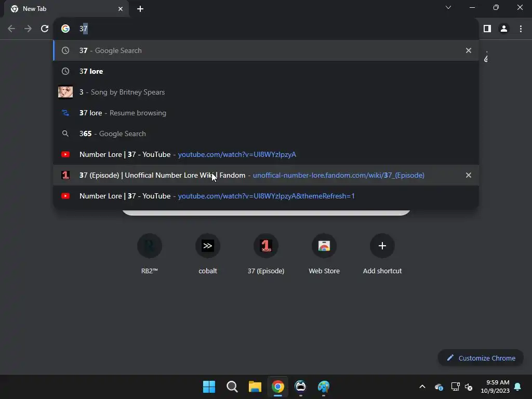532x399 pixels.
Task: Show hidden system tray icons
Action: tap(422, 387)
